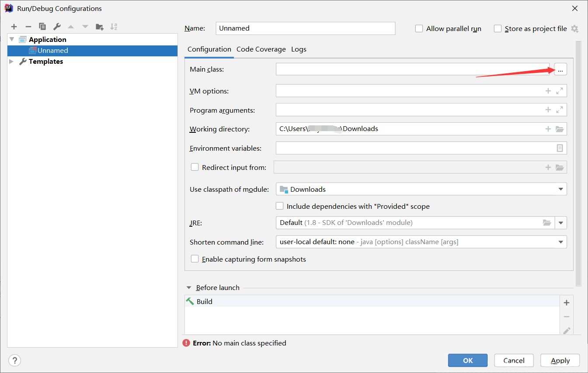This screenshot has height=373, width=588.
Task: Enable the Allow parallel run checkbox
Action: 419,29
